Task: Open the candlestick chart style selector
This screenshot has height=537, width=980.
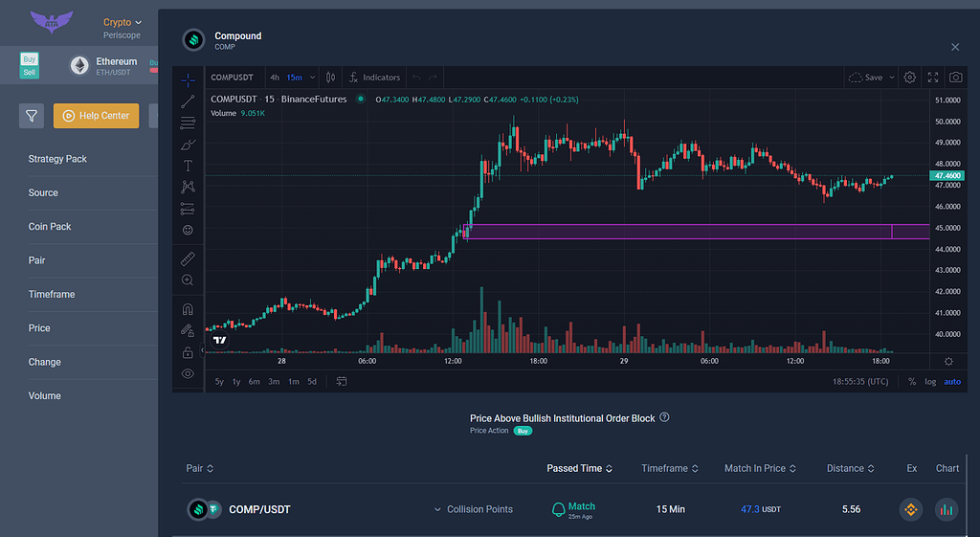Action: tap(330, 78)
